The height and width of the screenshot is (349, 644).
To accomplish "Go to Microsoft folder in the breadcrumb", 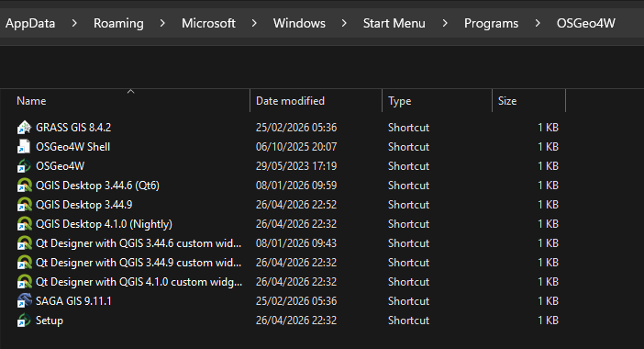I will 208,24.
